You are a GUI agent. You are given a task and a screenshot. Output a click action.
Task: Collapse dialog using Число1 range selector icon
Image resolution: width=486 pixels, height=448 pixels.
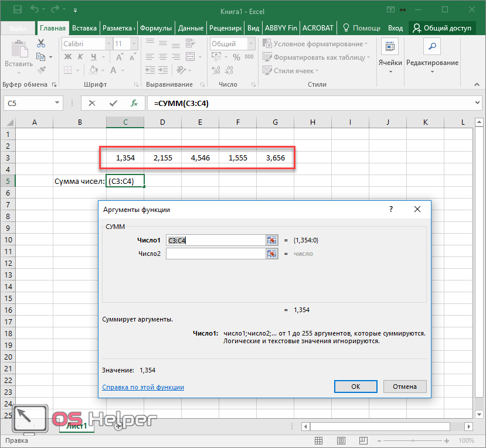(271, 240)
